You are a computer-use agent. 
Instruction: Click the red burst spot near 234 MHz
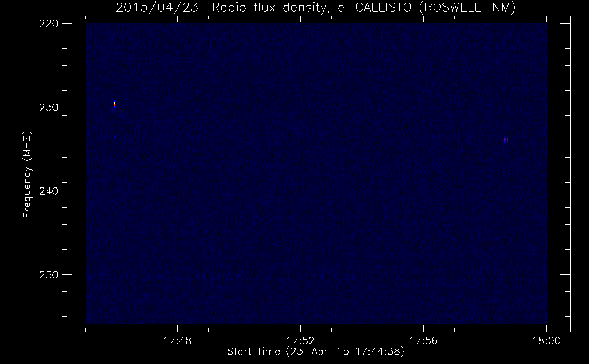pyautogui.click(x=506, y=140)
